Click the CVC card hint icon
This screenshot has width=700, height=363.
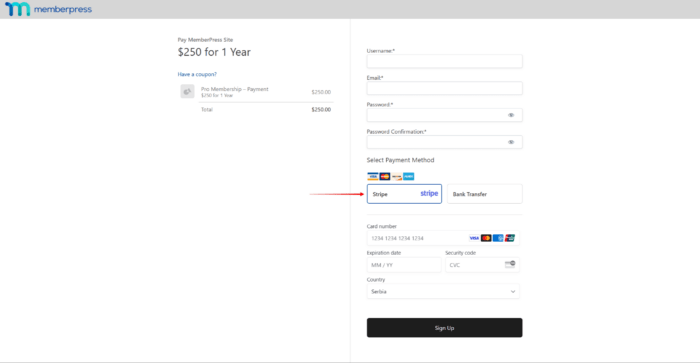coord(510,264)
